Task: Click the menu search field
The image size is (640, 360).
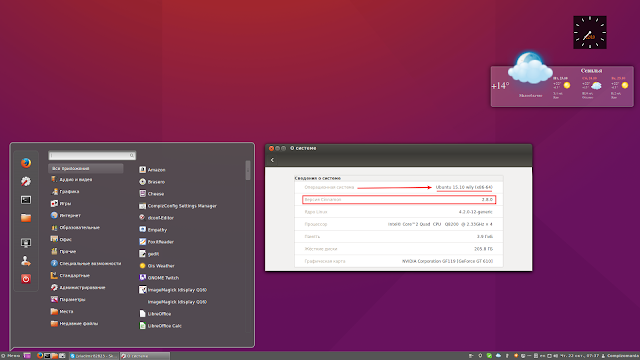Action: pos(92,156)
